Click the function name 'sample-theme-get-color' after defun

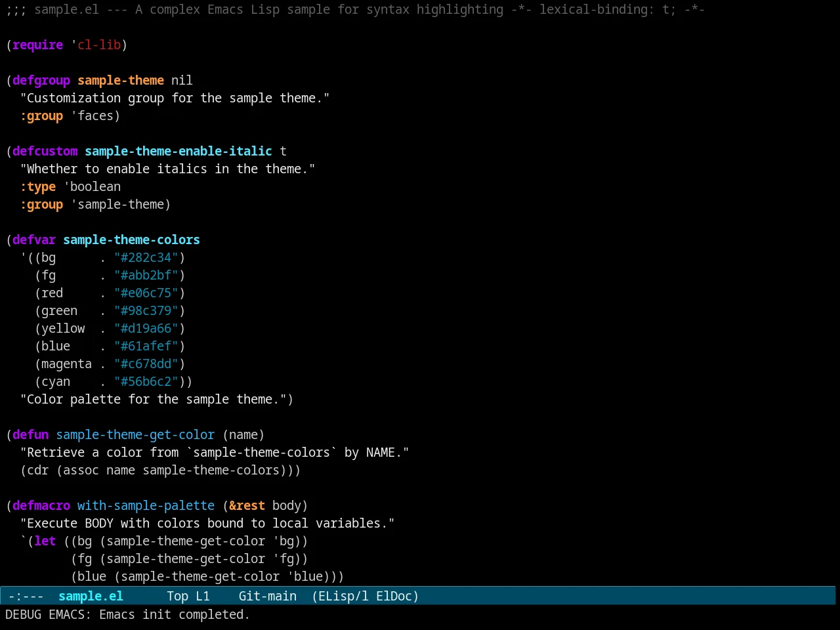pyautogui.click(x=135, y=434)
